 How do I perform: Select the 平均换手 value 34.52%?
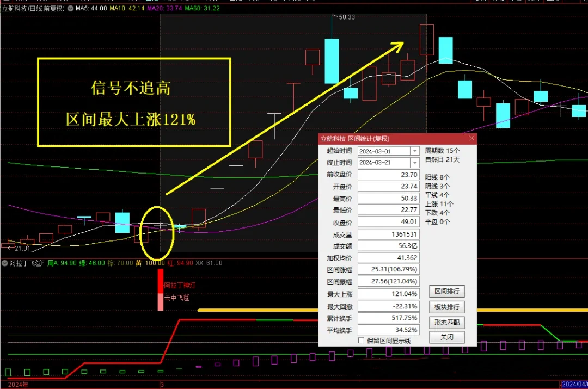pyautogui.click(x=389, y=330)
